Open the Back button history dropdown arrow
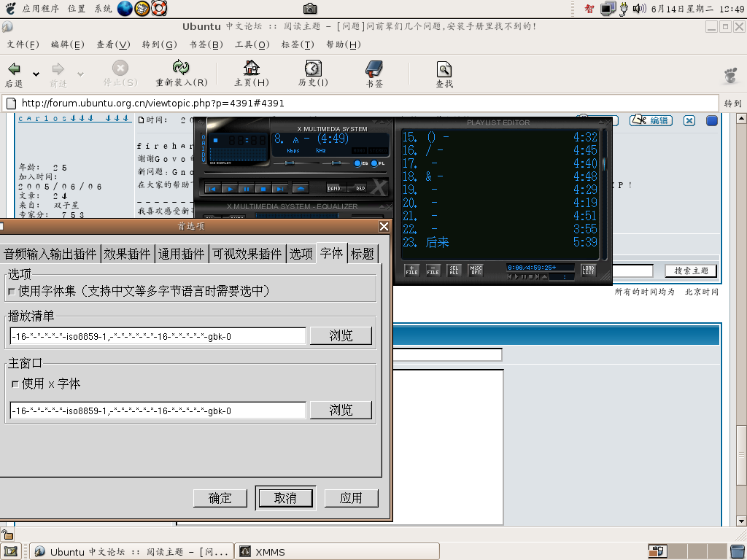 tap(36, 74)
